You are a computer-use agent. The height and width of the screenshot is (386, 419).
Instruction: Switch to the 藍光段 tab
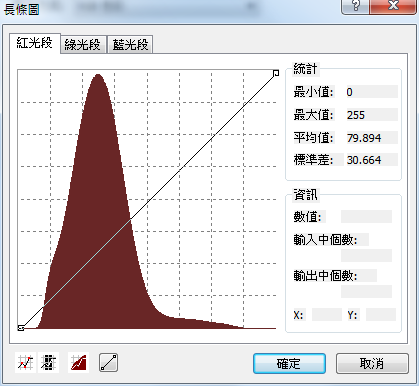(130, 44)
